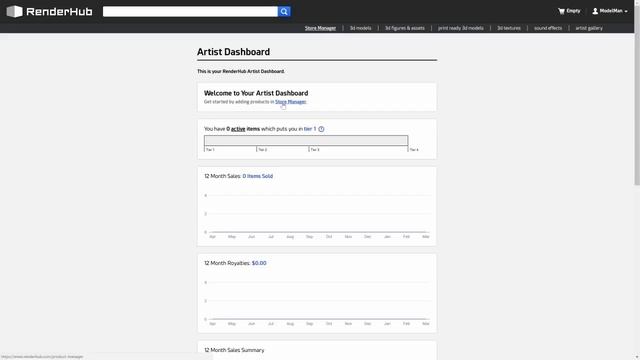Click the 0 Items Sold link

pyautogui.click(x=258, y=176)
